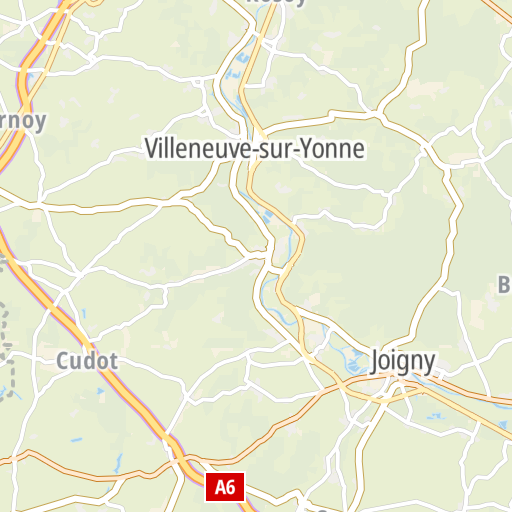This screenshot has height=512, width=512.
Task: Click the red A6 motorway shield
Action: pos(225,487)
